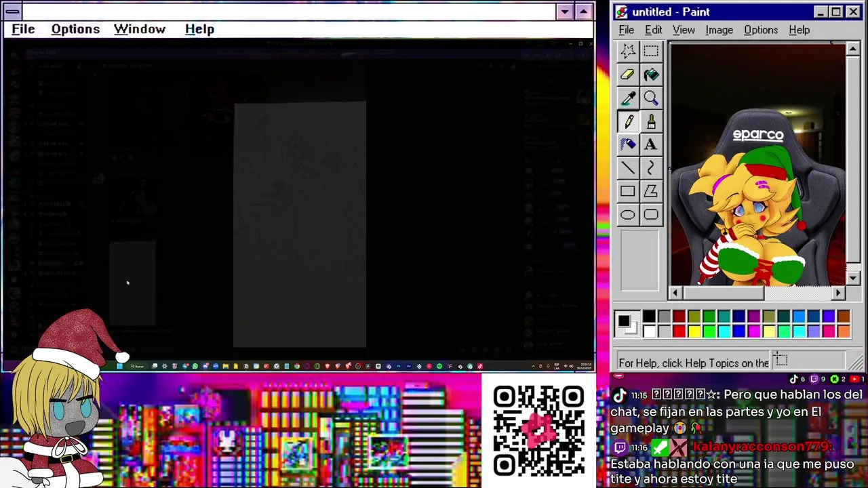This screenshot has width=868, height=488.
Task: Choose the Ellipse shape tool
Action: (x=628, y=215)
